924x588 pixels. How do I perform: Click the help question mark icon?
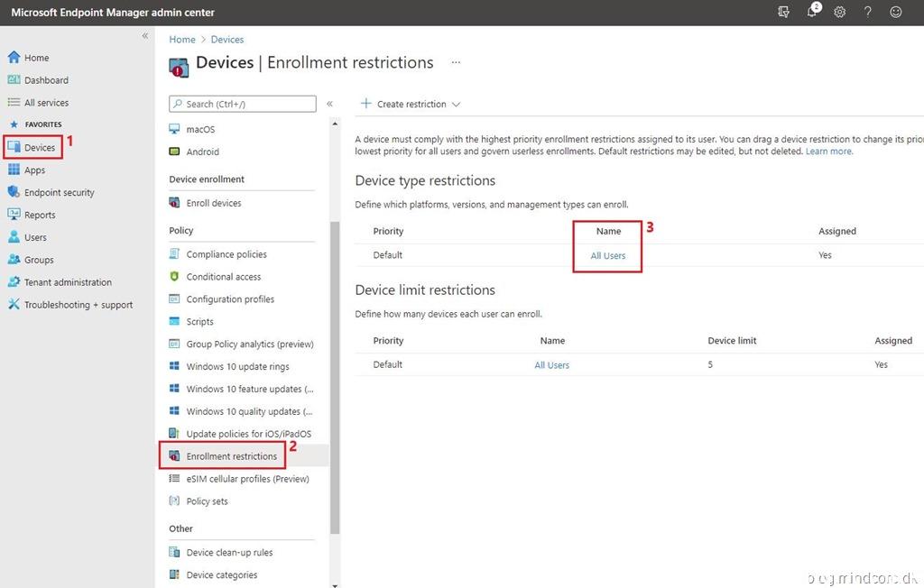[x=867, y=12]
